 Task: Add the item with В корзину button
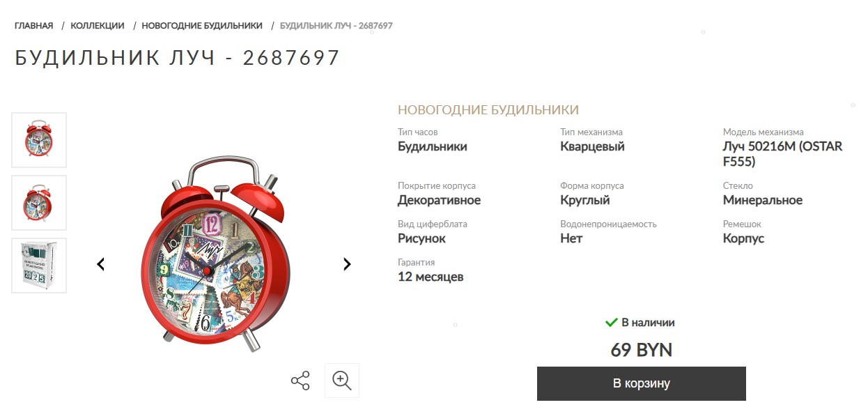click(x=642, y=383)
